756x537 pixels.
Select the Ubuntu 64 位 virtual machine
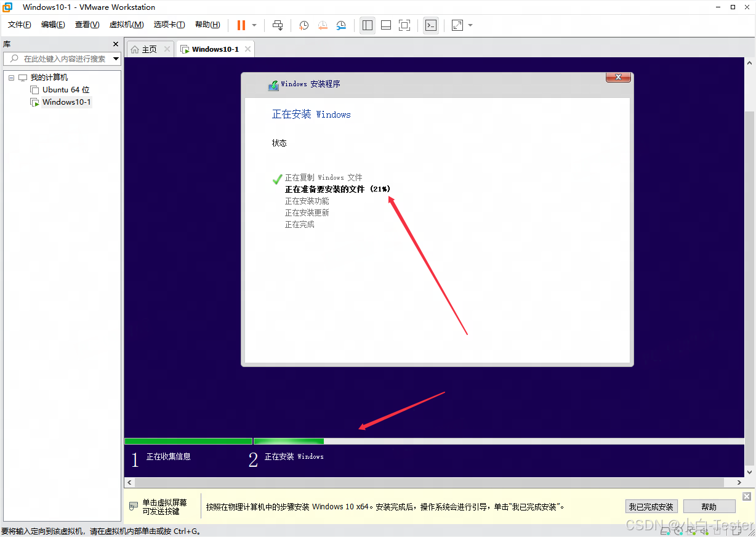point(66,90)
